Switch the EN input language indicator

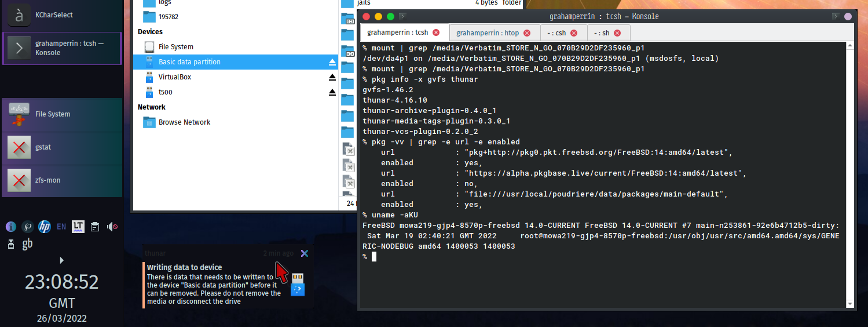[61, 227]
